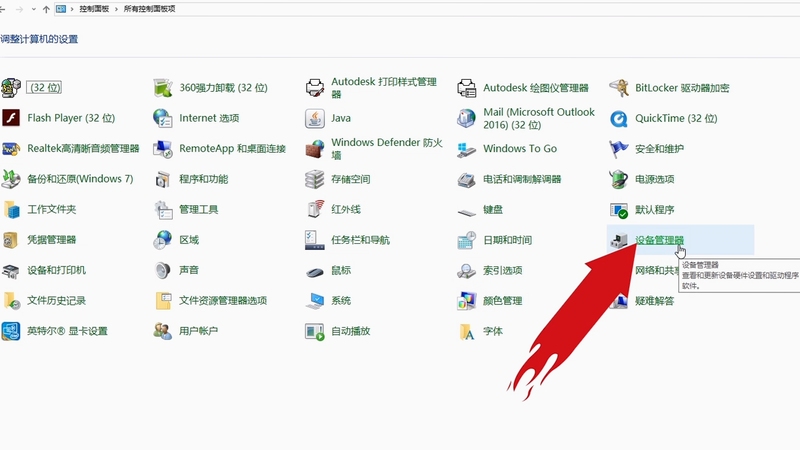The image size is (800, 450).
Task: Click the 默认程序 icon
Action: click(x=619, y=210)
